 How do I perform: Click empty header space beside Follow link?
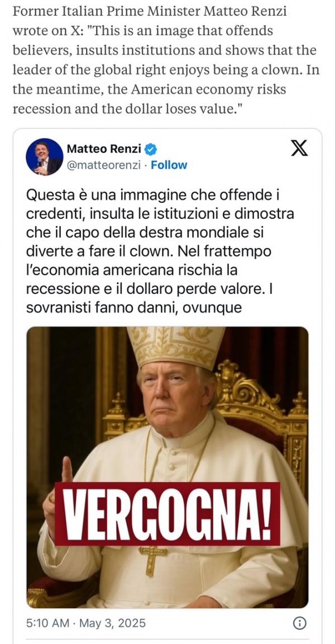(238, 165)
